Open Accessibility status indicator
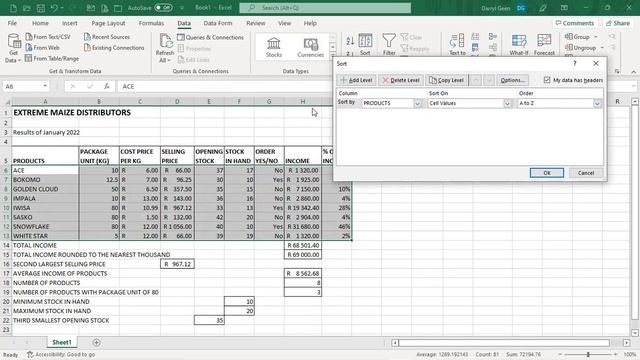This screenshot has width=640, height=360. point(61,355)
